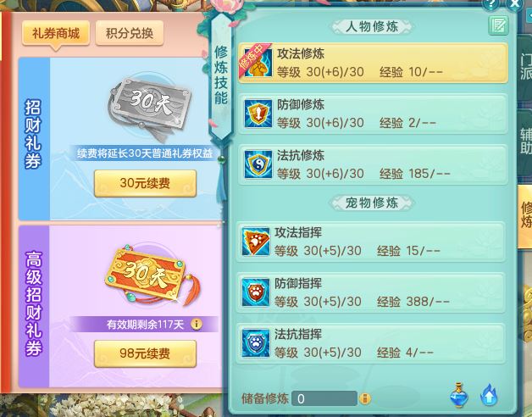
Task: Select the 防御指挥 row with experience 388
Action: click(370, 292)
